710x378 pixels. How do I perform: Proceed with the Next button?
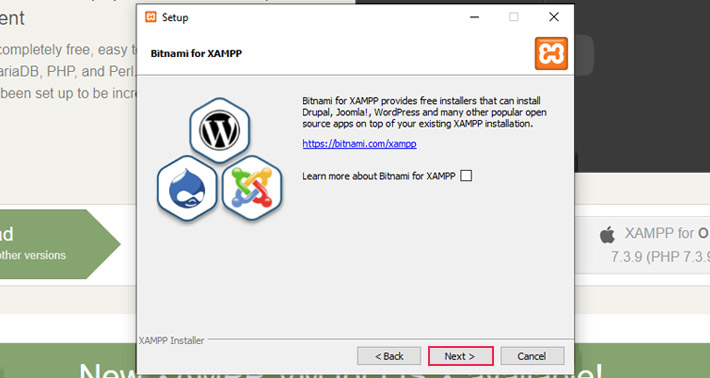(x=461, y=356)
